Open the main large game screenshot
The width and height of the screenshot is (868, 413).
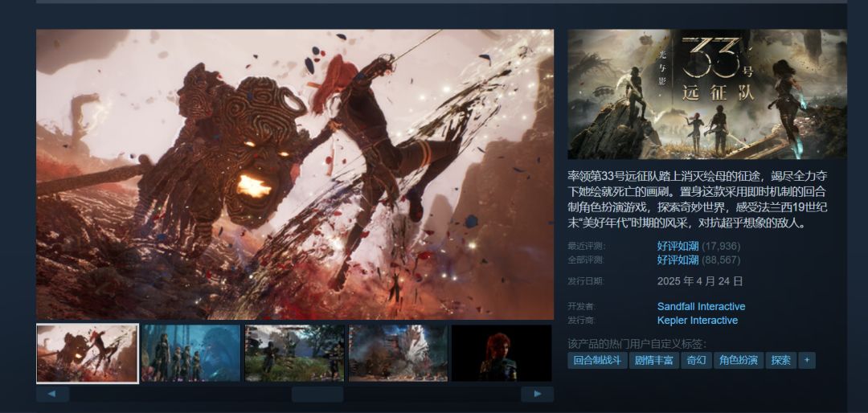tap(295, 174)
